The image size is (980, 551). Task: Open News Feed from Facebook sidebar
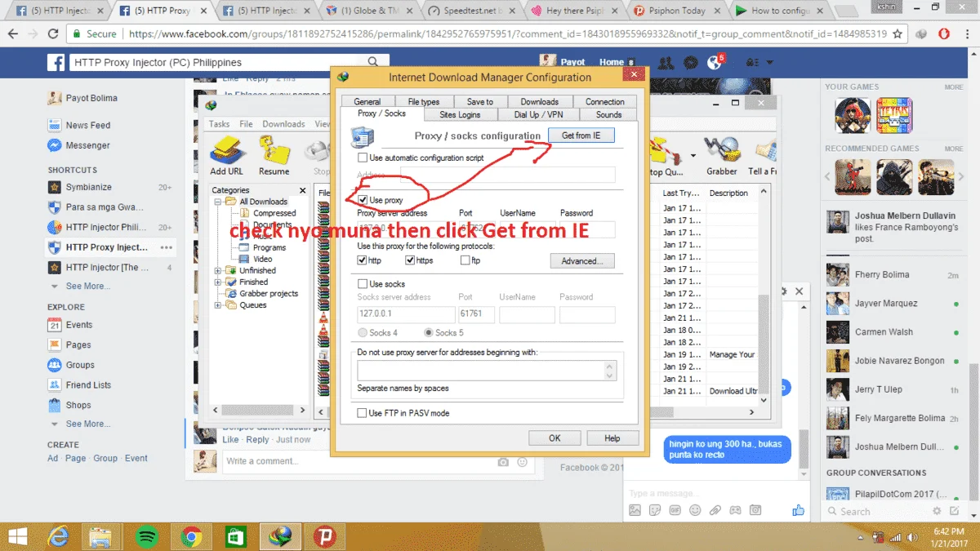[79, 126]
